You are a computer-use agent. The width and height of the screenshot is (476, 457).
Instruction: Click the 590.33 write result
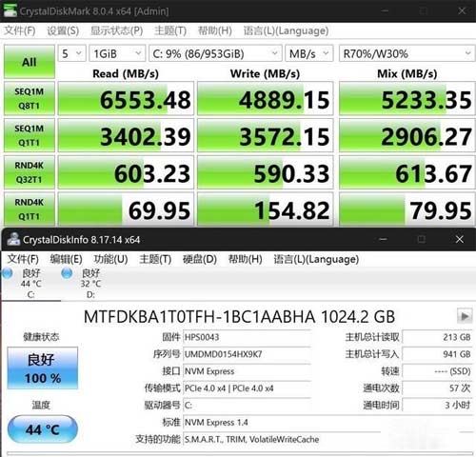[x=265, y=172]
